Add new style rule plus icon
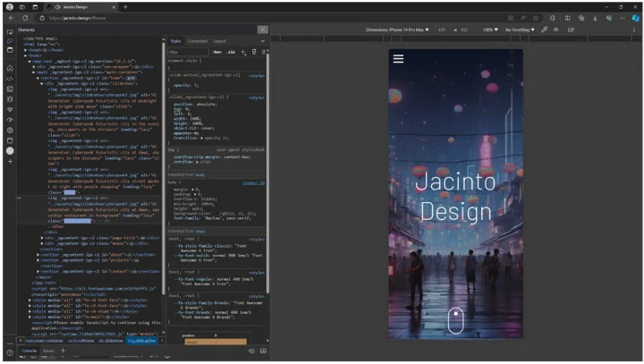The image size is (644, 364). [243, 52]
